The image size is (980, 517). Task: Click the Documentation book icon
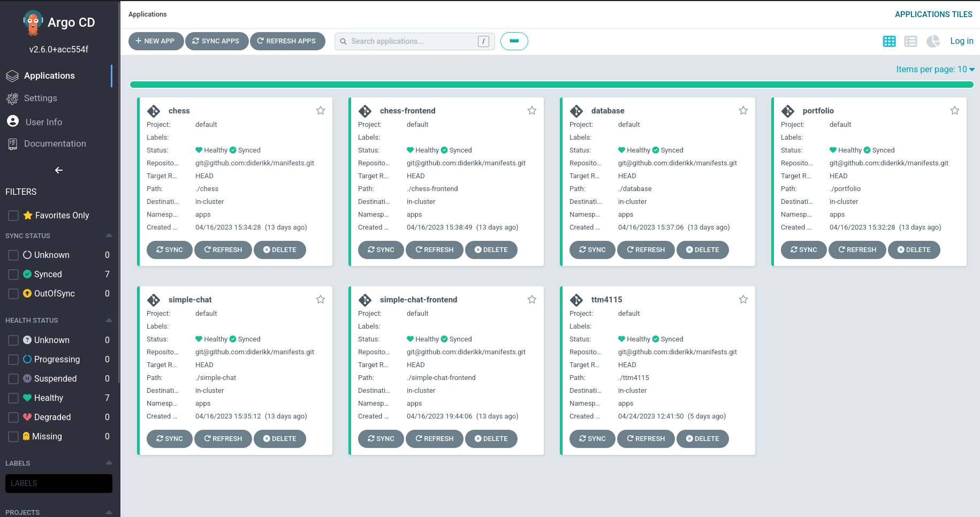click(x=12, y=144)
